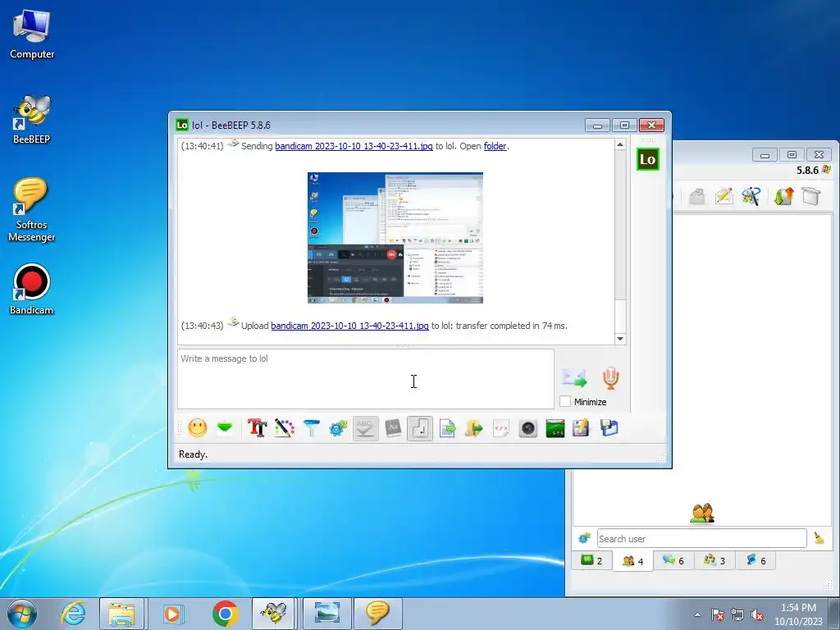Toggle the return key send option

coord(420,428)
